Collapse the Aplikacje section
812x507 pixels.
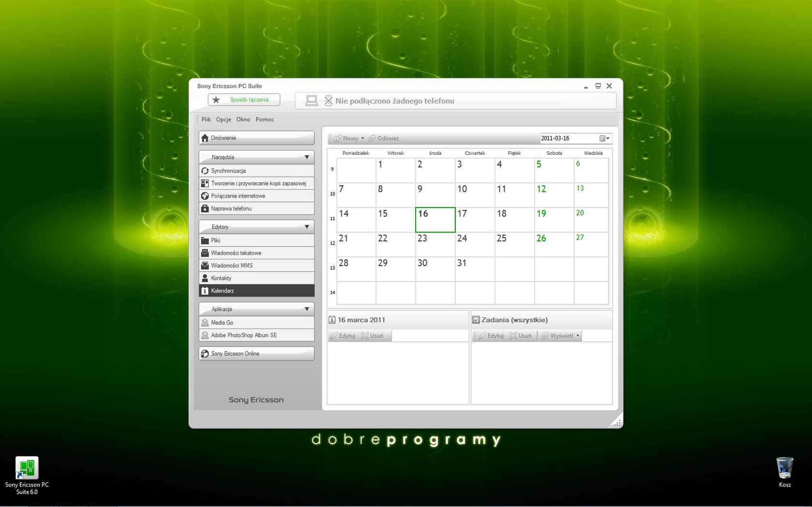pos(307,309)
